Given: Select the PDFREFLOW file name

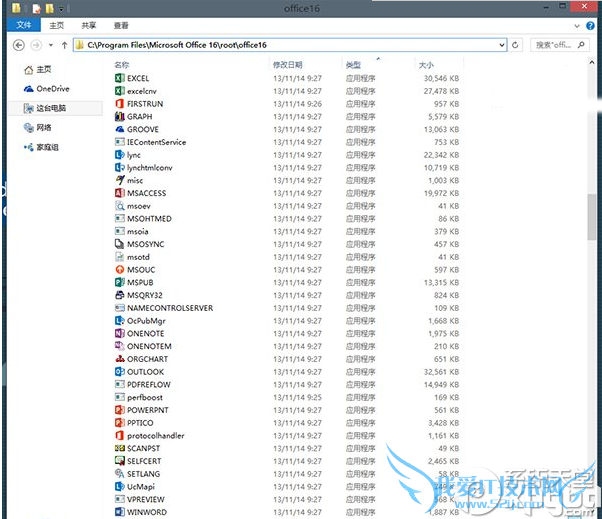Looking at the screenshot, I should tap(149, 384).
